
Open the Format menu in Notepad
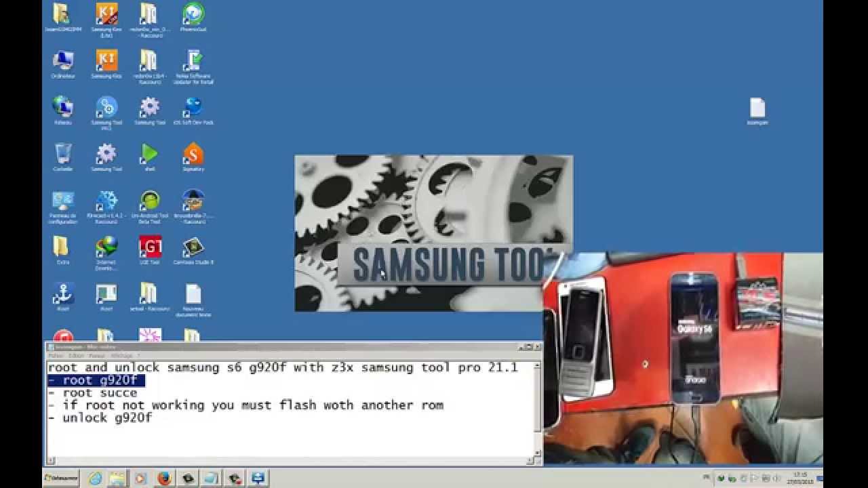pyautogui.click(x=97, y=356)
